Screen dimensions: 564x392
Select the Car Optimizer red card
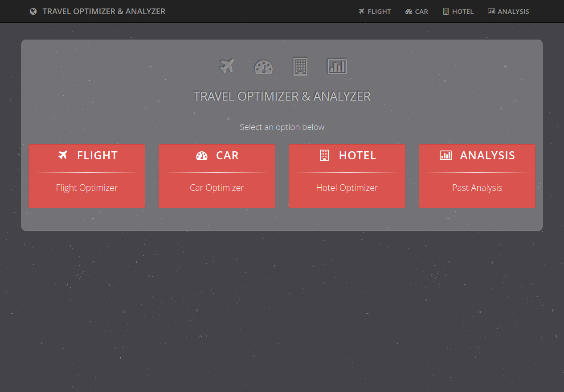click(x=217, y=176)
